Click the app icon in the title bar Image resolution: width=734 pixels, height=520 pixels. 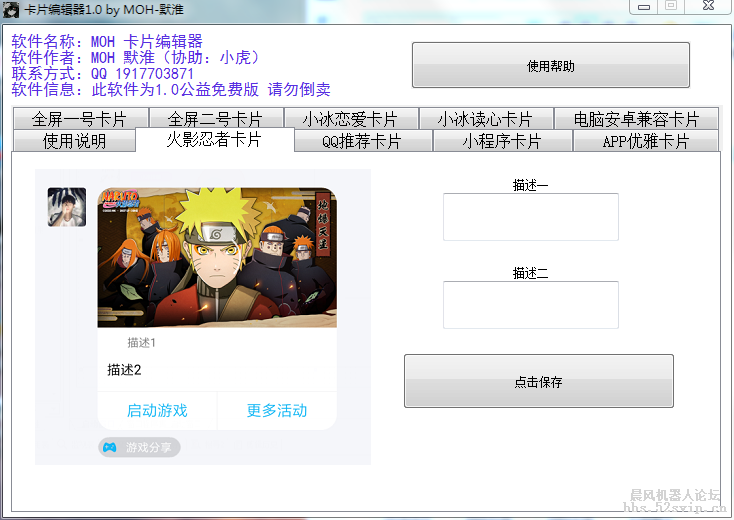point(11,9)
